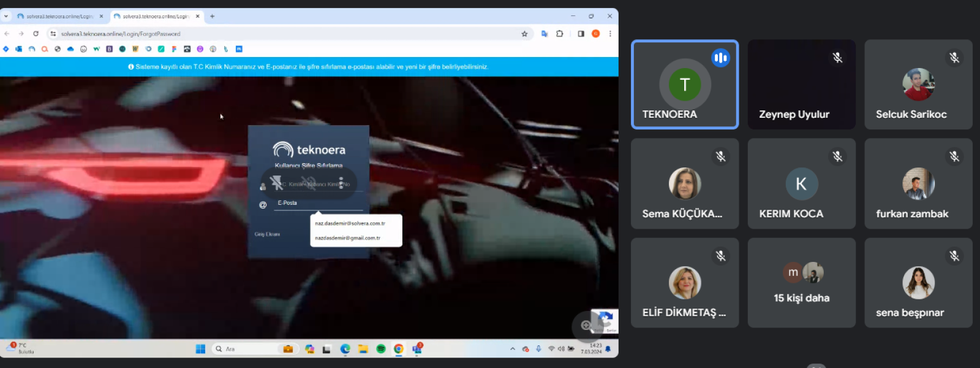Open the Windows Start menu
The width and height of the screenshot is (980, 368).
[x=200, y=349]
